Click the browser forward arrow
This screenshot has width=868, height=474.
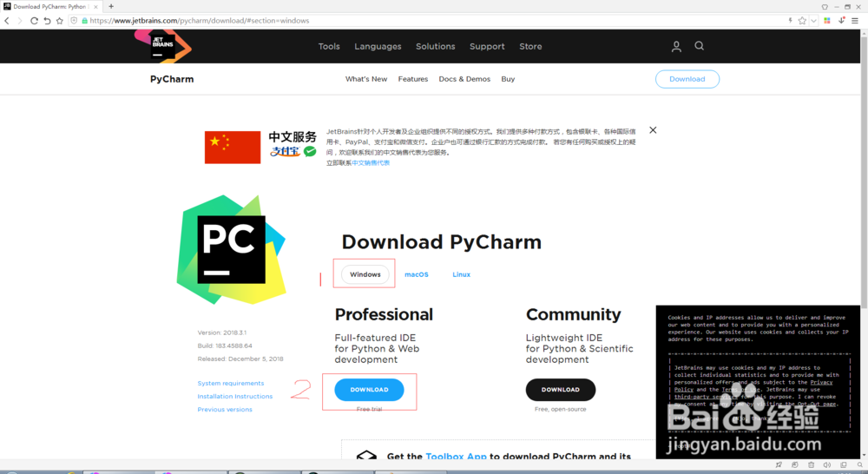coord(20,21)
